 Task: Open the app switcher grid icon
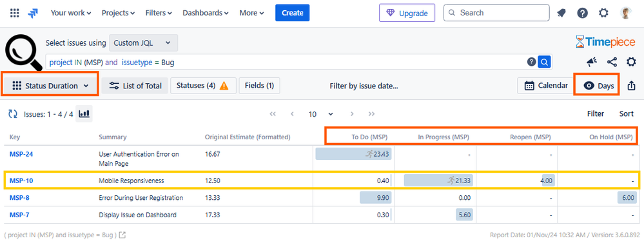(x=14, y=13)
